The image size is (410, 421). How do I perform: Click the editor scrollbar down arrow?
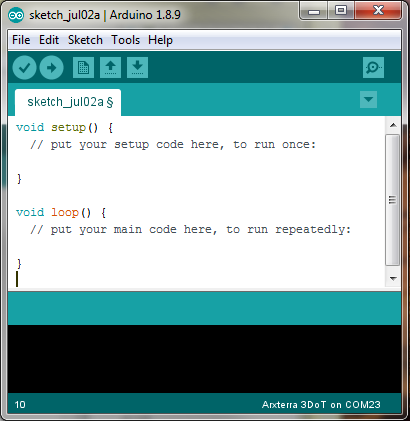point(393,278)
